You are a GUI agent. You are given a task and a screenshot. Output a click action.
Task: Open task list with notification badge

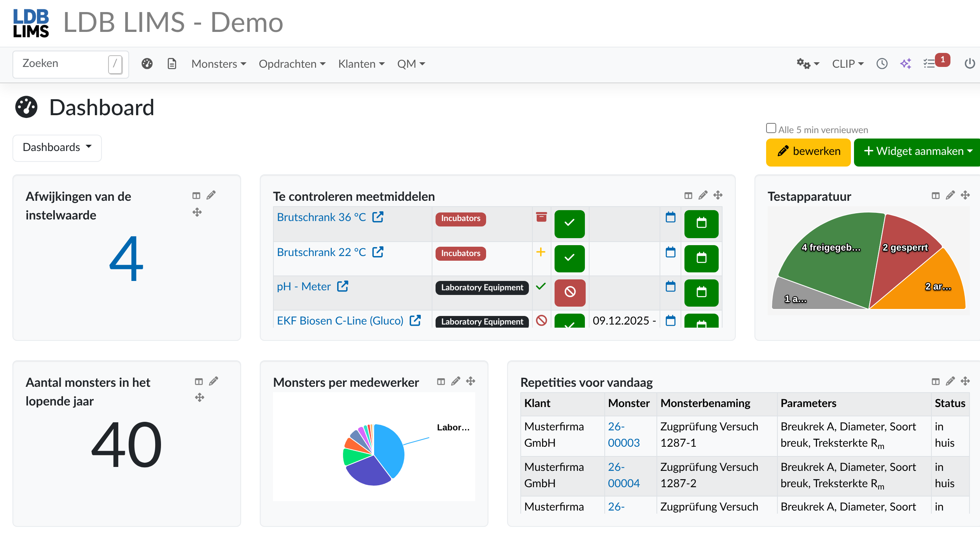(x=936, y=62)
